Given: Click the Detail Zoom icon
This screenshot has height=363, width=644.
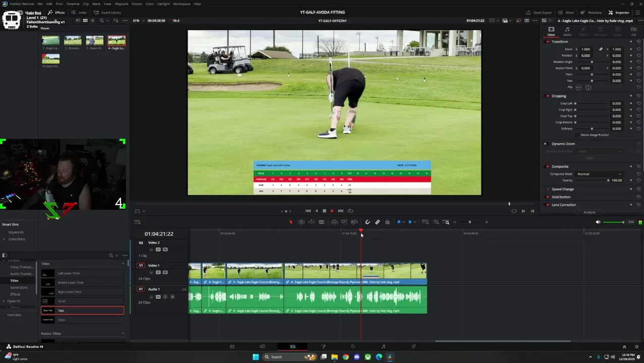Looking at the screenshot, I should (436, 222).
